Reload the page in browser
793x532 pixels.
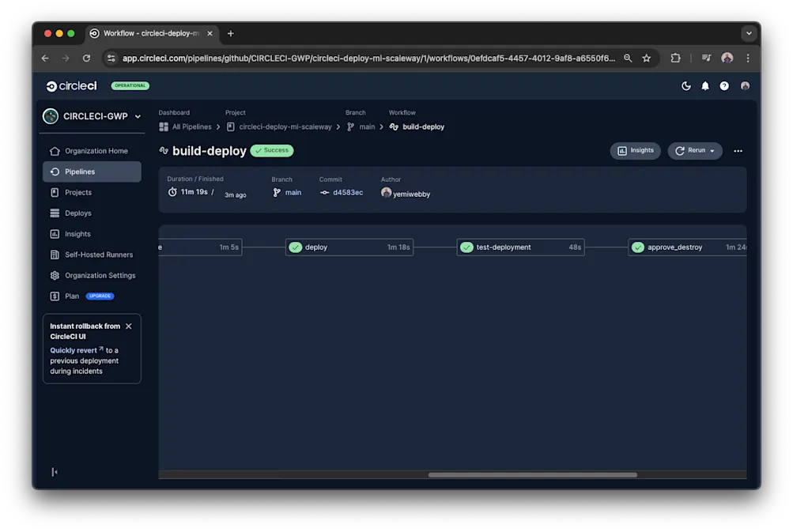point(86,58)
